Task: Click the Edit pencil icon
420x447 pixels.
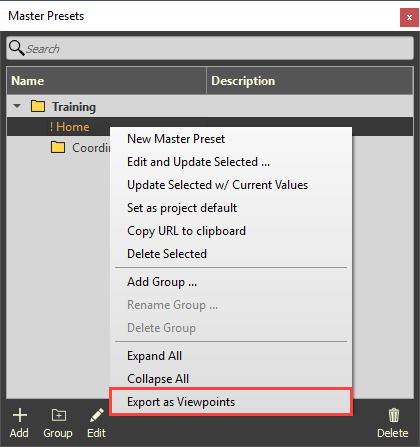Action: [97, 415]
